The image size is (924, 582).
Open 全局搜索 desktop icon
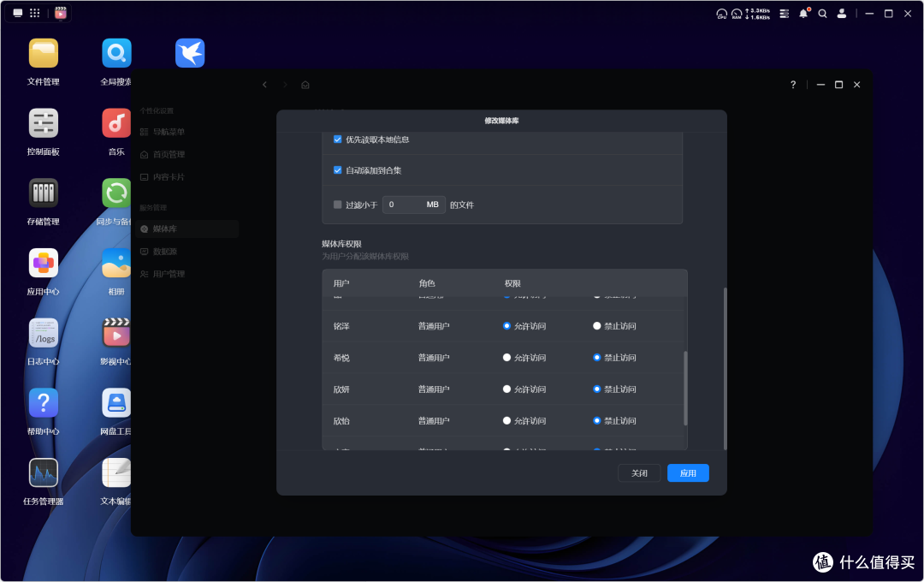tap(116, 54)
